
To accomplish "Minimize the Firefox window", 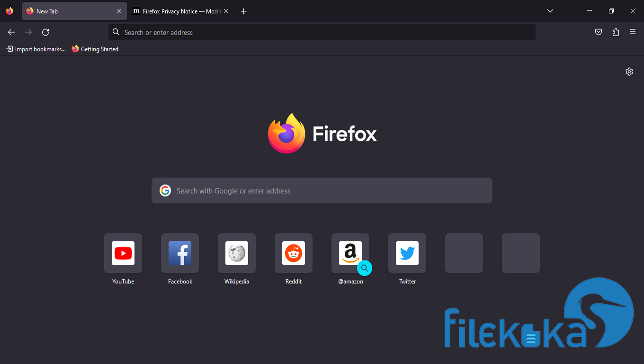I will [590, 11].
